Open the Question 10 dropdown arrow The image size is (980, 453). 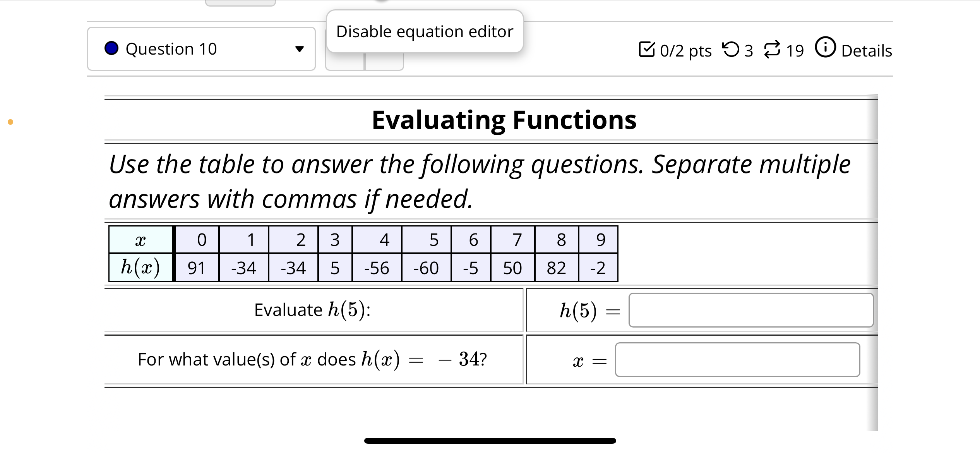point(299,49)
